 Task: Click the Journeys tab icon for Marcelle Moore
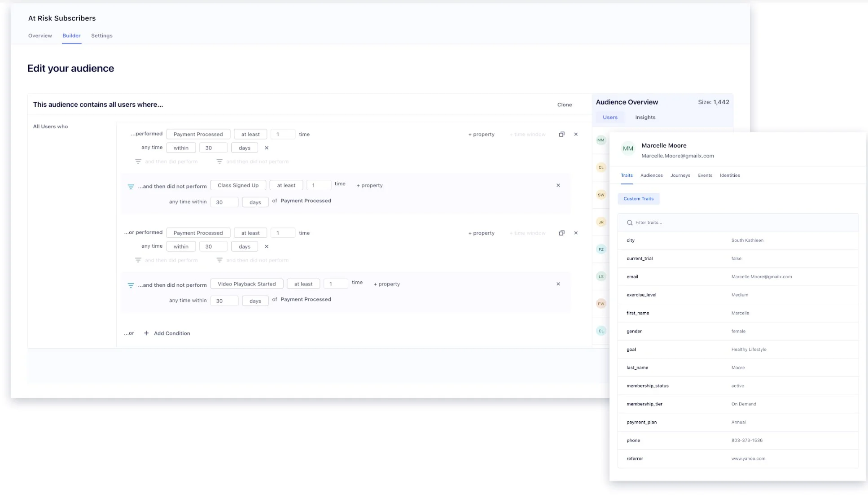[x=680, y=175]
